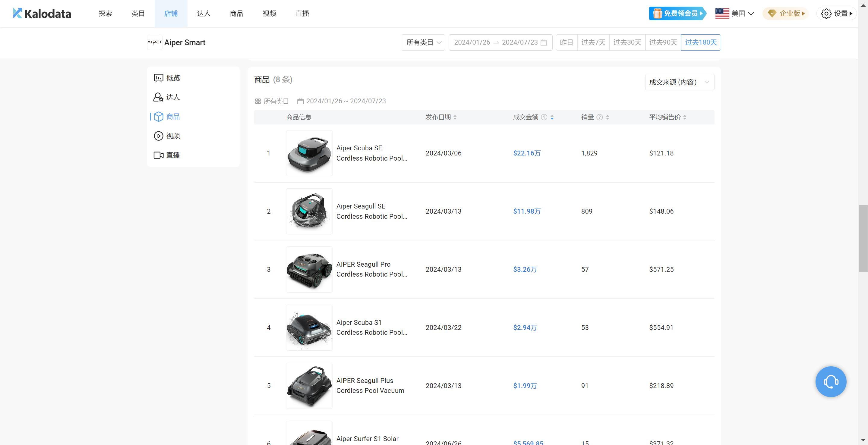This screenshot has height=445, width=868.
Task: Open the customer support chat bubble
Action: [831, 381]
